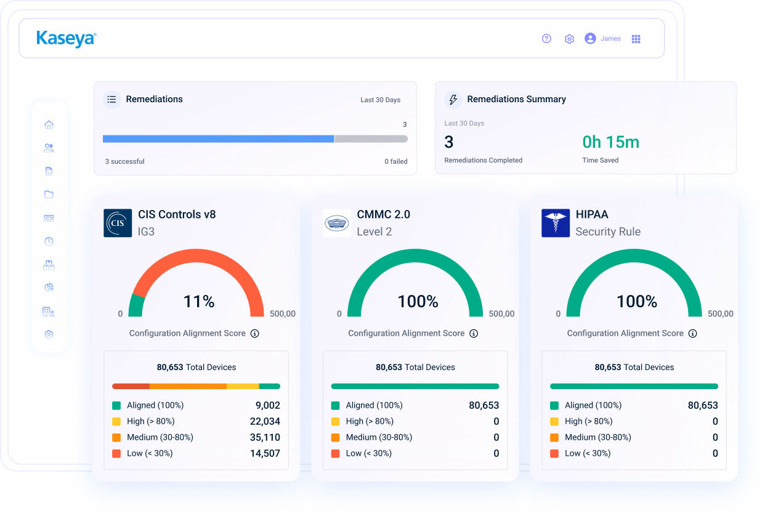Viewport: 781px width, 532px height.
Task: Click the CIS High count 22,034
Action: point(265,422)
